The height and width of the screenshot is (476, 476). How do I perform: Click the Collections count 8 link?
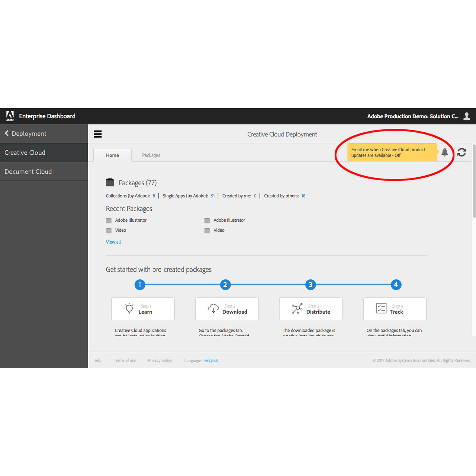[x=154, y=196]
